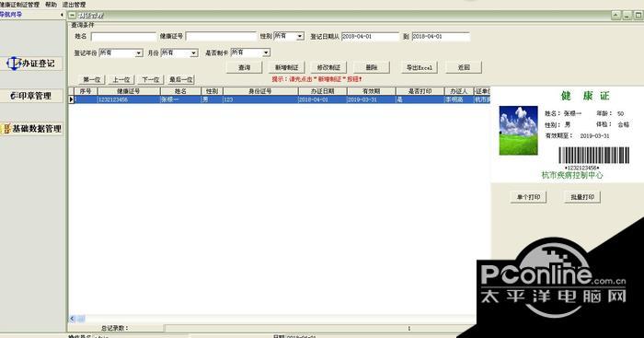Screen dimensions: 644x338
Task: Sort by the 办证人 column header
Action: point(459,91)
